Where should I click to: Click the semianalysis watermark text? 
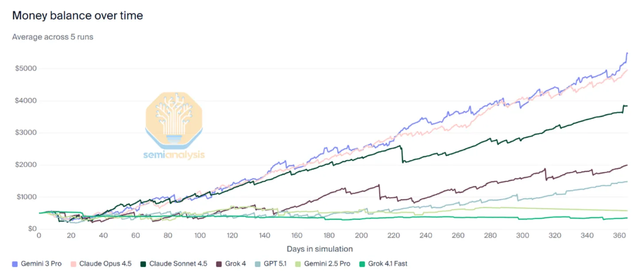pyautogui.click(x=174, y=154)
